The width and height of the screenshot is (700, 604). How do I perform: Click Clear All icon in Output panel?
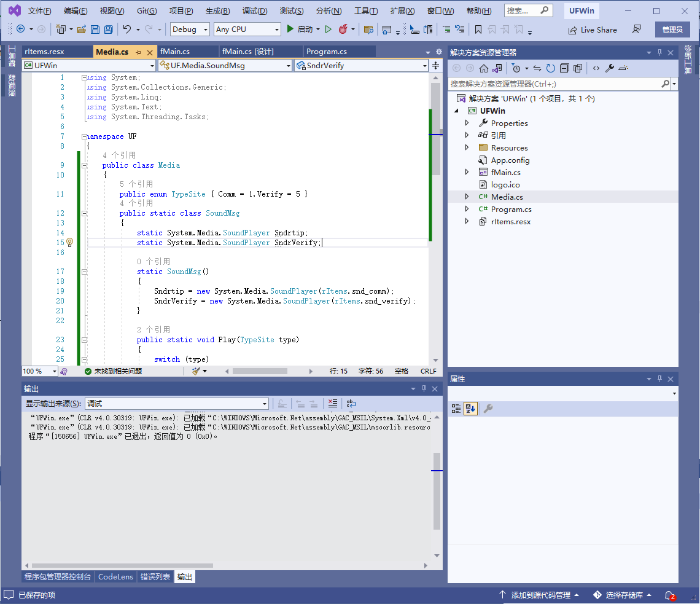333,404
